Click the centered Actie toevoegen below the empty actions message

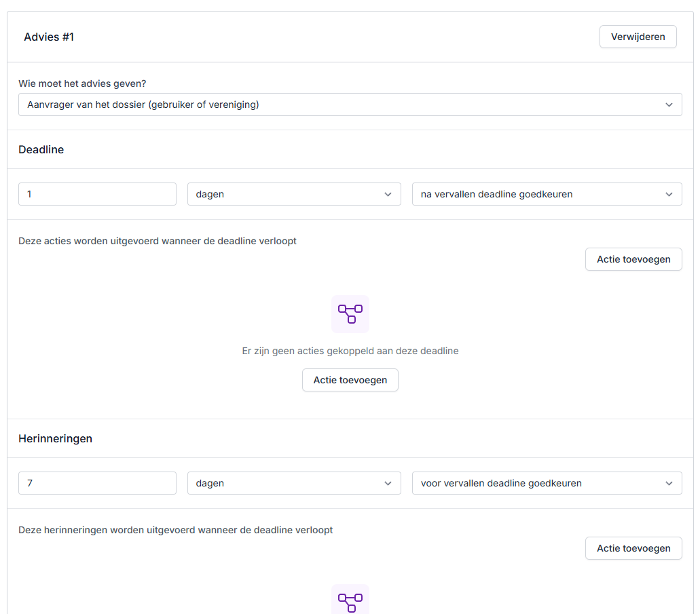(350, 380)
